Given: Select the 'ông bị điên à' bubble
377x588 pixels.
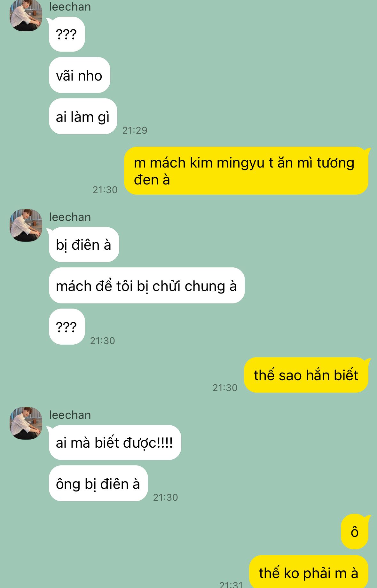Looking at the screenshot, I should click(x=98, y=483).
